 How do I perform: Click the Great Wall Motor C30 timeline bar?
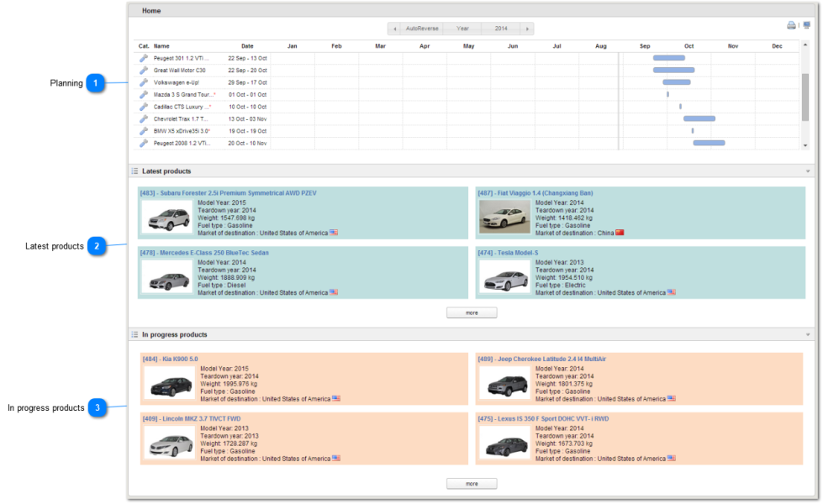click(x=673, y=71)
